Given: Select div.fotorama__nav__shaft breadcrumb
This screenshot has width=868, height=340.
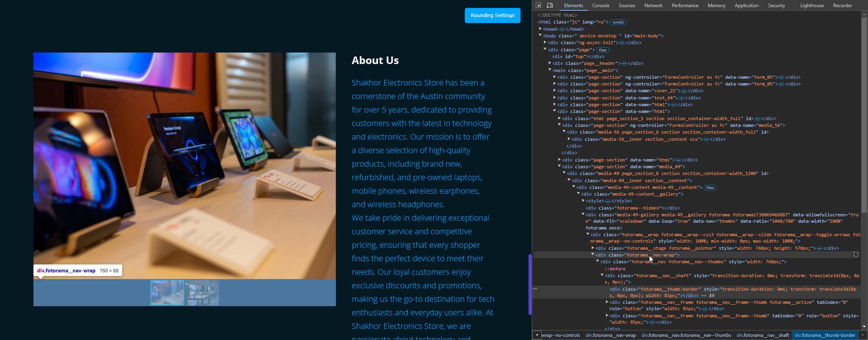Looking at the screenshot, I should pos(763,335).
